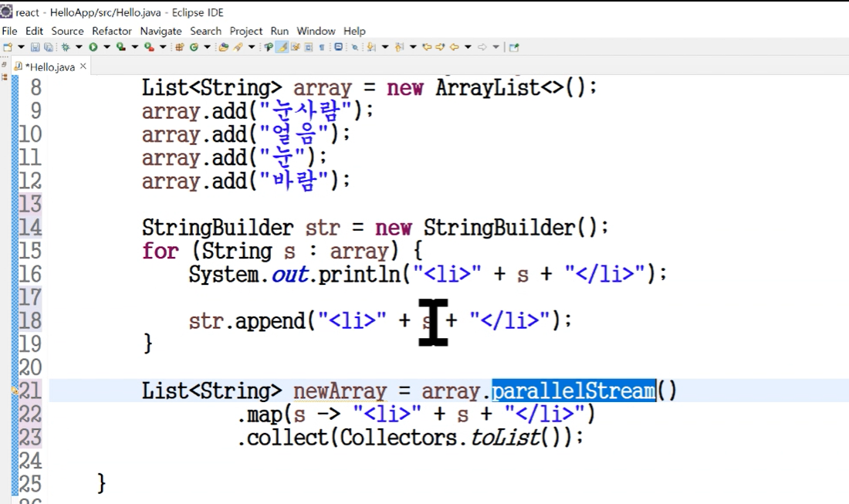Click the Search flashlight toolbar icon

coord(237,47)
